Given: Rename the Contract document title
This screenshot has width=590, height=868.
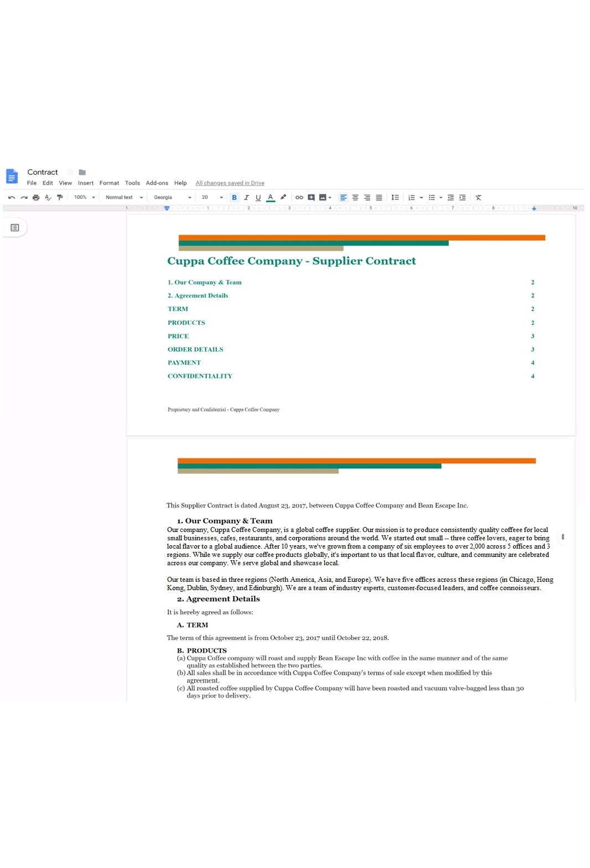Looking at the screenshot, I should (43, 172).
